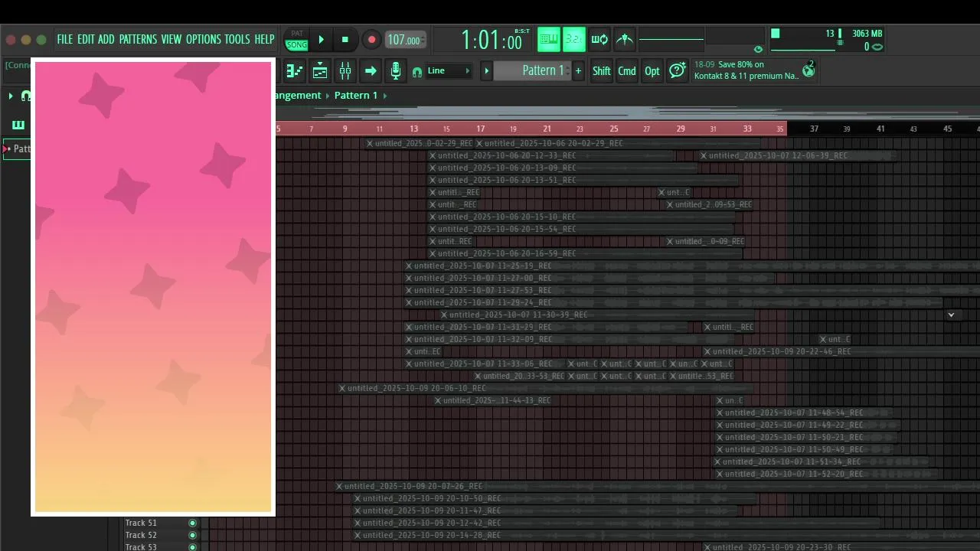Open the PATTERNS menu

point(138,39)
